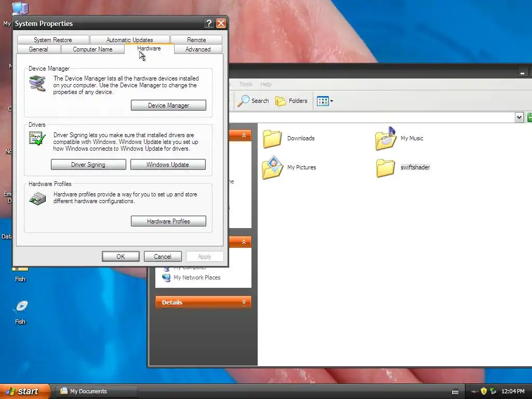
Task: Switch to the General tab
Action: pyautogui.click(x=38, y=49)
